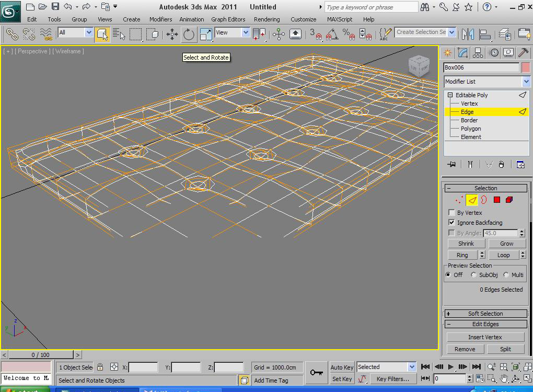Select the Off preview selection radio
This screenshot has height=392, width=533.
[448, 275]
